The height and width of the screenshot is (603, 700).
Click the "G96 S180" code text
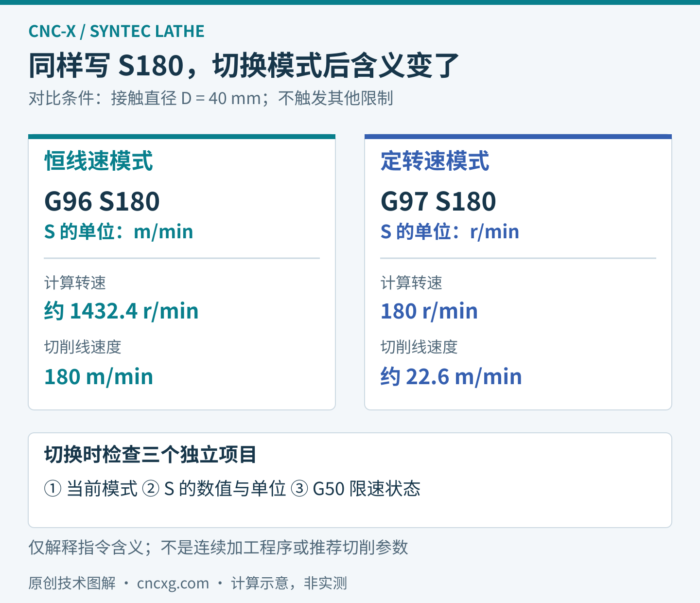[x=102, y=201]
